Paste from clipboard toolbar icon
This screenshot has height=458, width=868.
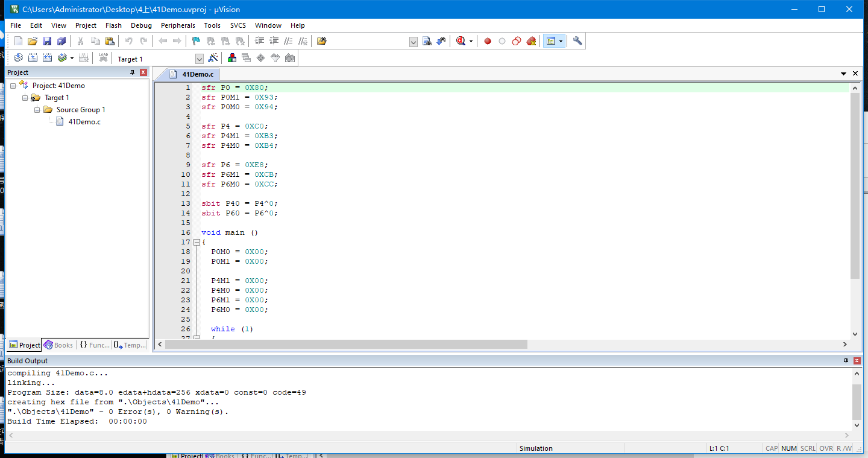110,41
